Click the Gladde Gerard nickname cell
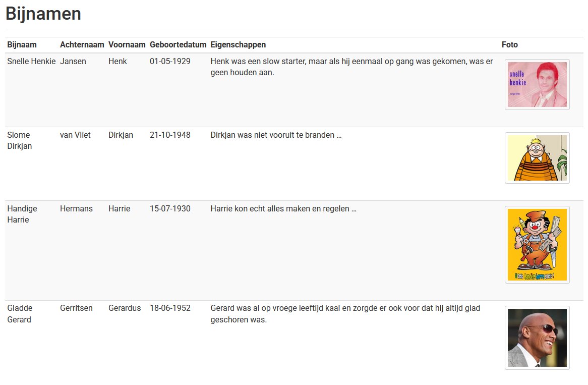The width and height of the screenshot is (588, 385). tap(20, 313)
